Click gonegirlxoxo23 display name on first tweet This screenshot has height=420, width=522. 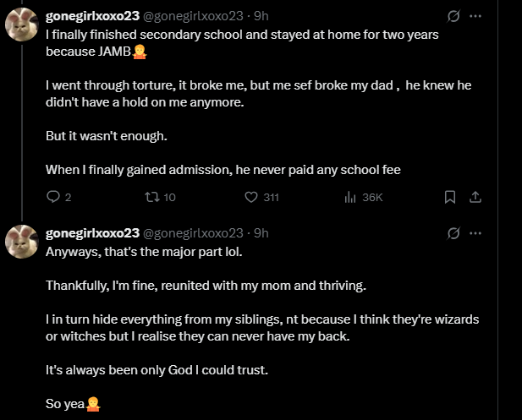(x=92, y=16)
